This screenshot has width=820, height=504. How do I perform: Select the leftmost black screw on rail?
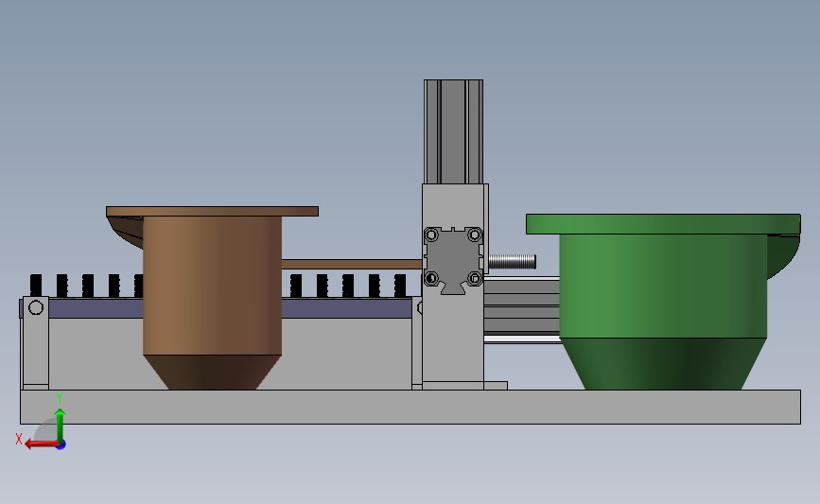pos(36,286)
